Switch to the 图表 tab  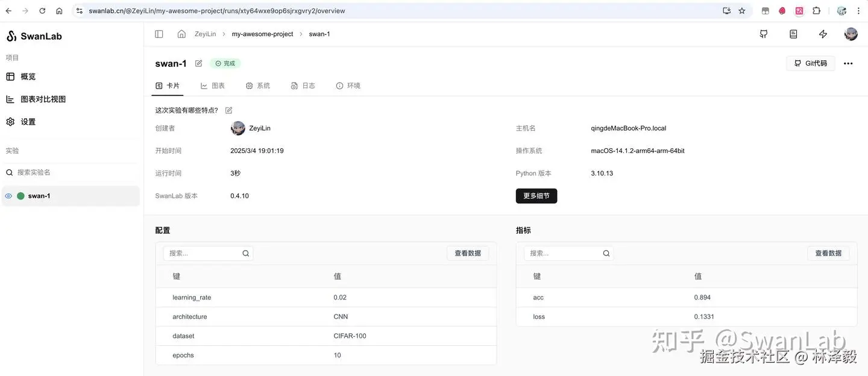pos(213,86)
